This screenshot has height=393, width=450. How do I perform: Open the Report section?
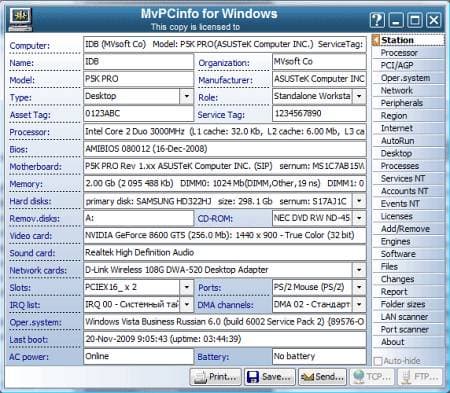coord(409,292)
